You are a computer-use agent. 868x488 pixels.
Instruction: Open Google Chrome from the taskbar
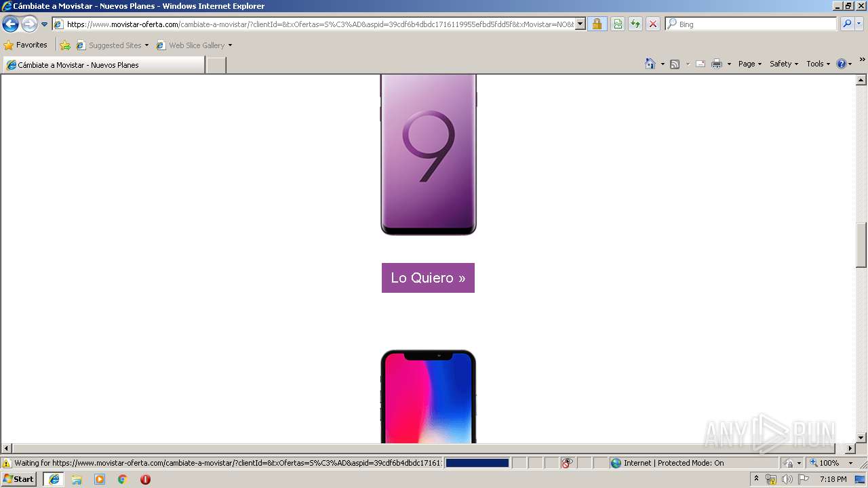pos(123,479)
